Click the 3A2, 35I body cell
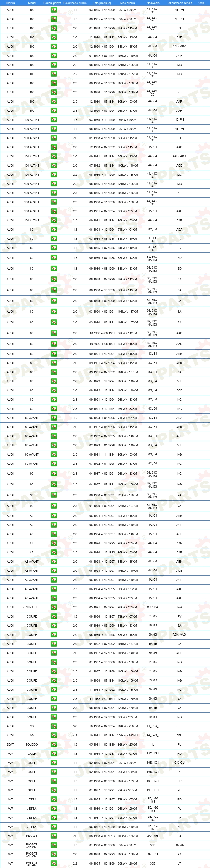Screen dimensions: 210x868 [x=153, y=836]
